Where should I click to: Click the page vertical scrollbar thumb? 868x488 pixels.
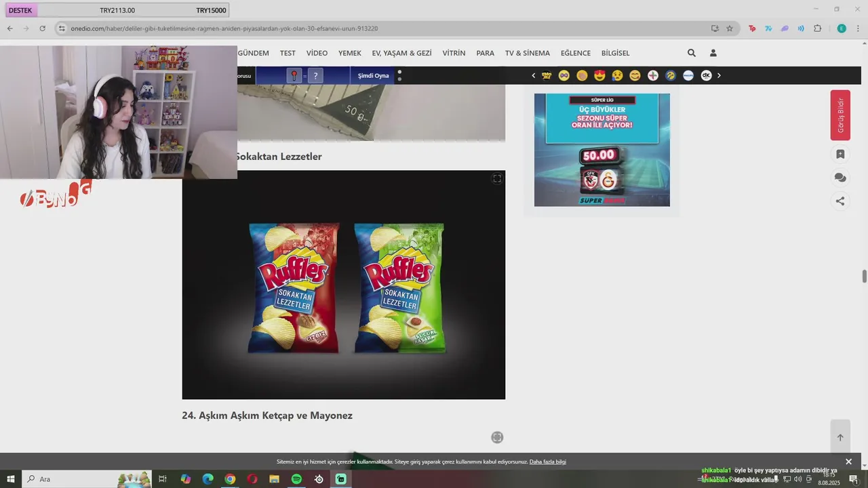click(x=864, y=277)
